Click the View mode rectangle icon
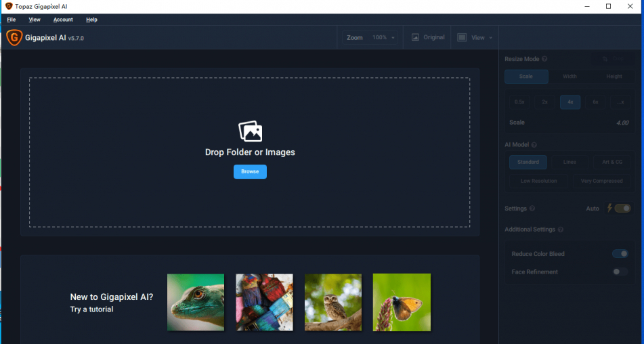Image resolution: width=644 pixels, height=344 pixels. [462, 37]
